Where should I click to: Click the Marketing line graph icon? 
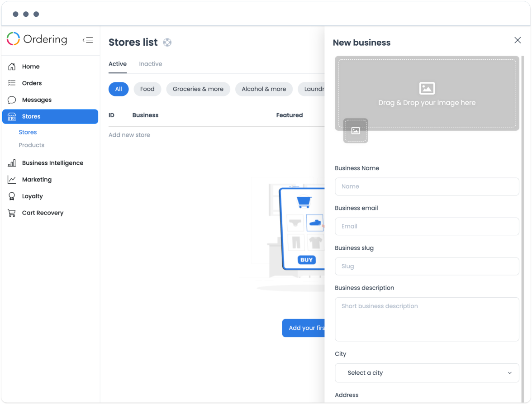tap(12, 180)
